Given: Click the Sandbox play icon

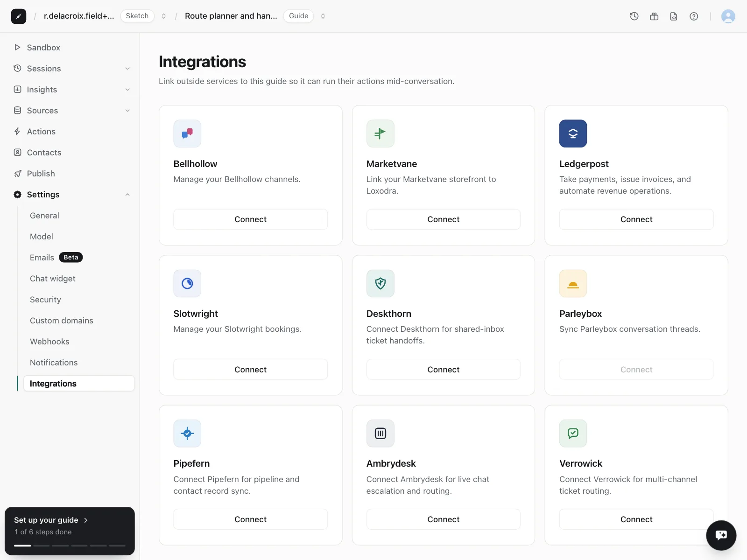Looking at the screenshot, I should coord(17,47).
